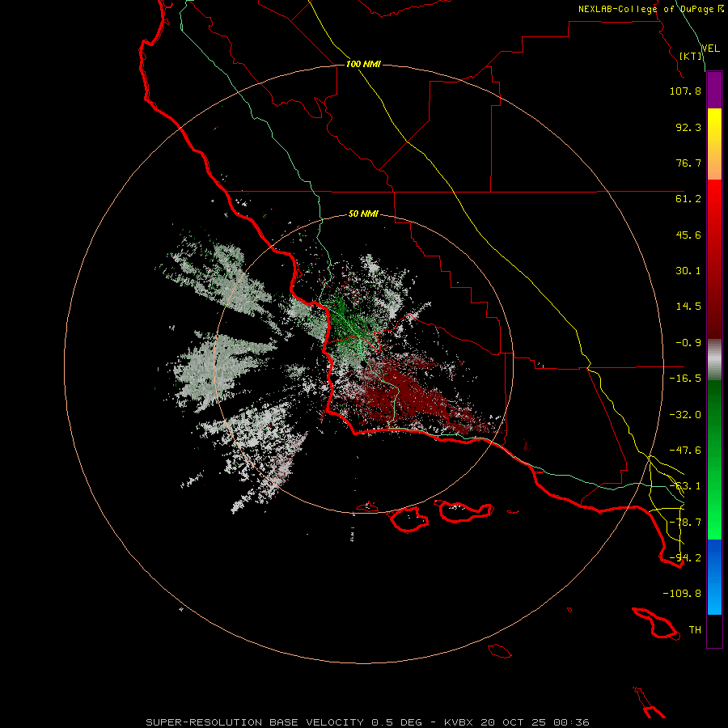Click the 76.7 scale label
This screenshot has width=728, height=728.
(688, 163)
